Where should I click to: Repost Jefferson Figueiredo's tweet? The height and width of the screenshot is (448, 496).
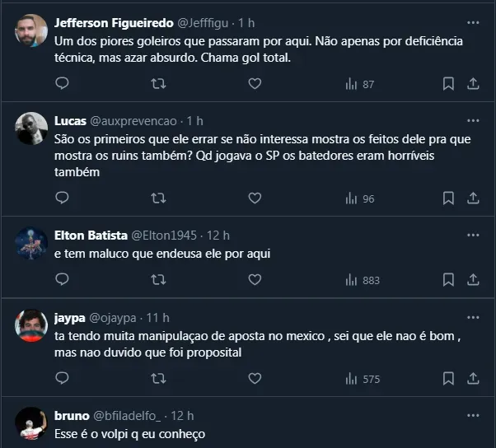point(158,84)
